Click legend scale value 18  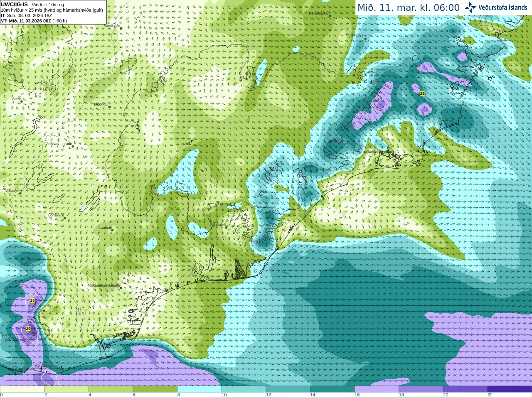click(401, 395)
